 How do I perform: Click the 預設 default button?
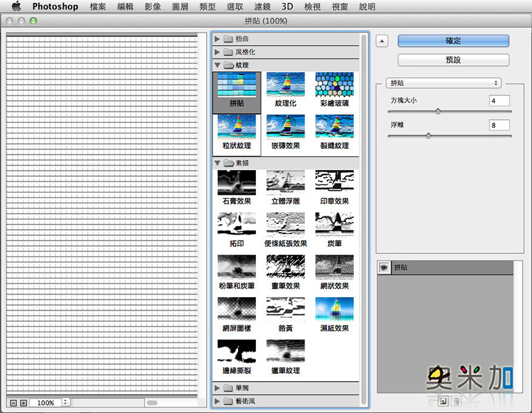[454, 60]
